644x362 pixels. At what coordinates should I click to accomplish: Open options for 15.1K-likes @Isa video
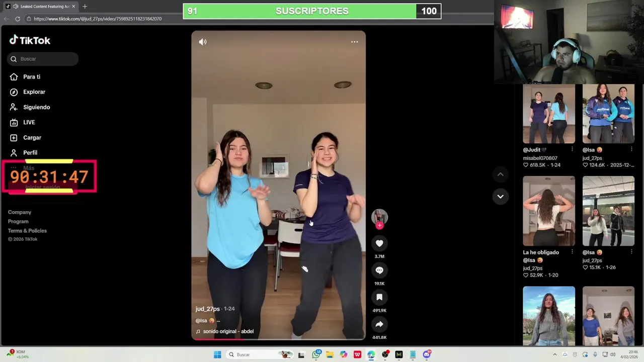pos(631,252)
